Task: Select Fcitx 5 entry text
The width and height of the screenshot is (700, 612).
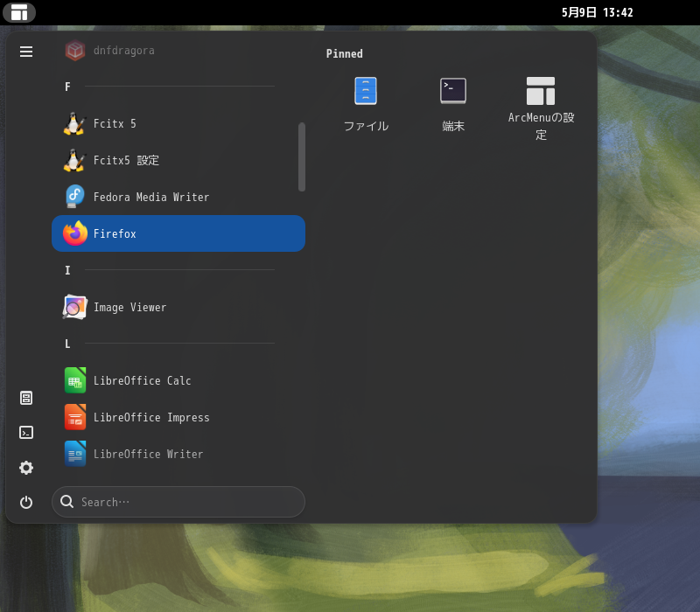Action: coord(115,123)
